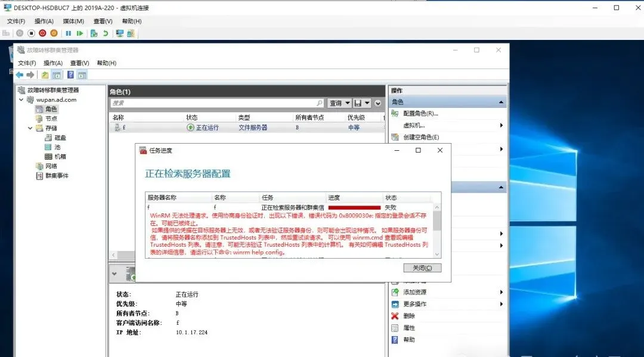This screenshot has height=357, width=644.
Task: Click 关闭 to close the task progress dialog
Action: pos(422,267)
